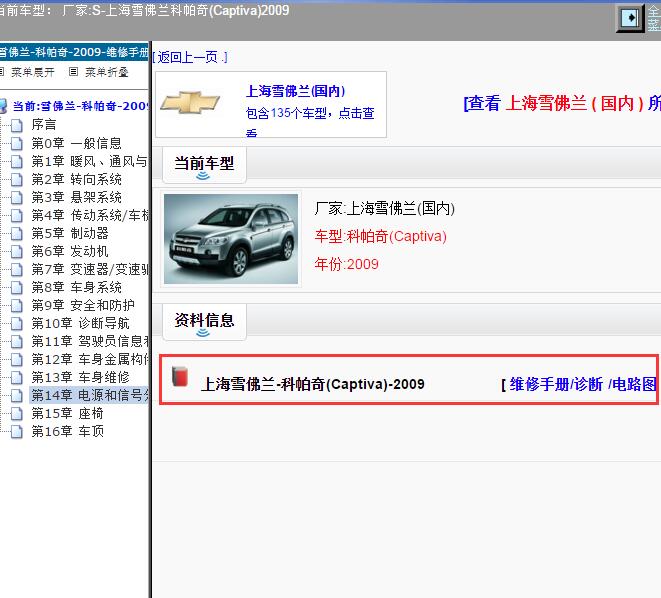661x598 pixels.
Task: Click page icon beside 第12章
Action: tap(16, 359)
